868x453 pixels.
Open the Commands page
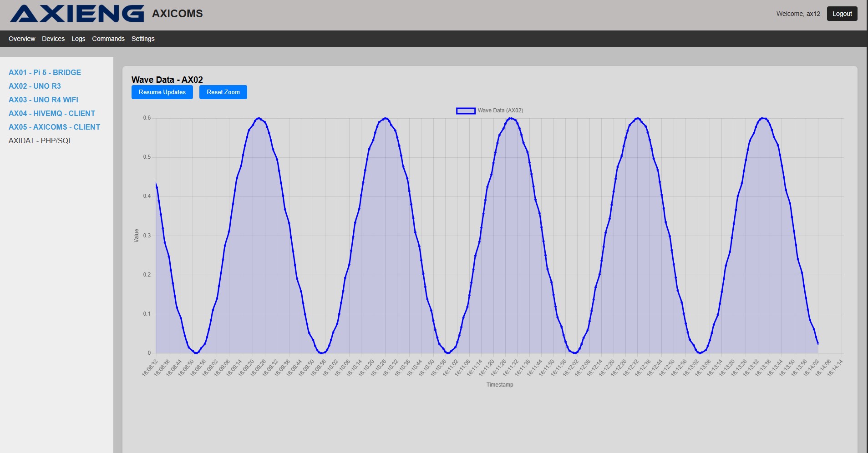coord(108,39)
